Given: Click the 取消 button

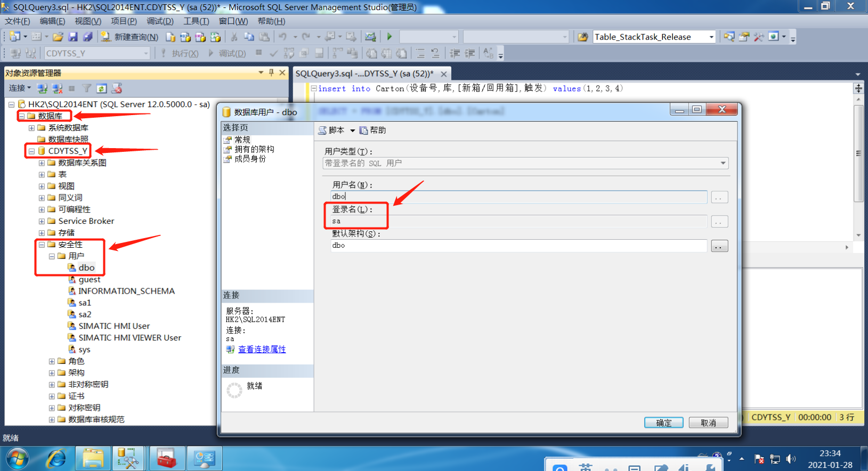Looking at the screenshot, I should coord(709,423).
